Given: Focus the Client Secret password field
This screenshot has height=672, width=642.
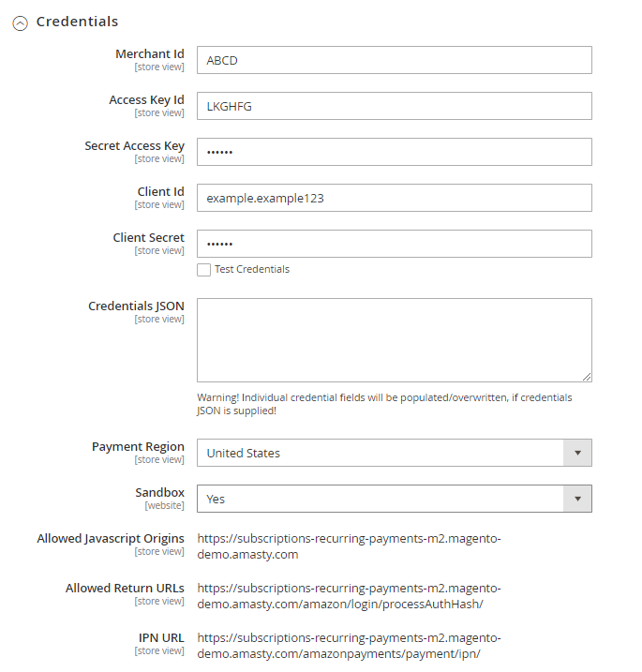Looking at the screenshot, I should 394,244.
